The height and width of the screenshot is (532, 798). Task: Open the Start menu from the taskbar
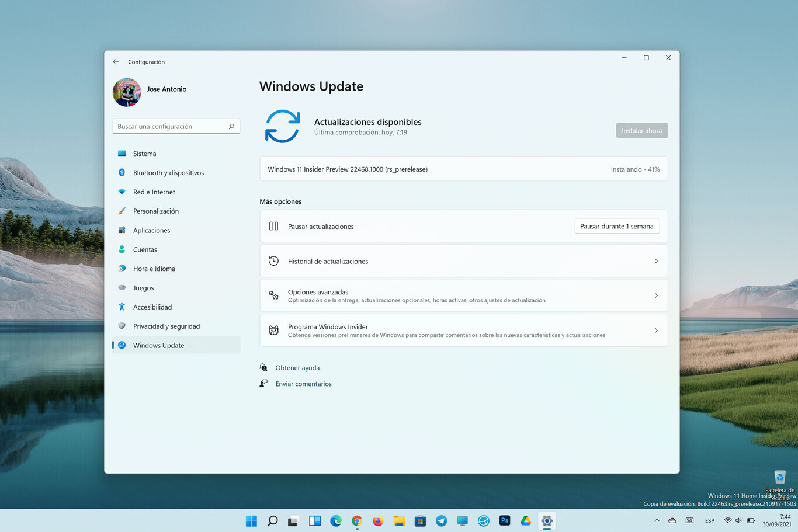(251, 521)
